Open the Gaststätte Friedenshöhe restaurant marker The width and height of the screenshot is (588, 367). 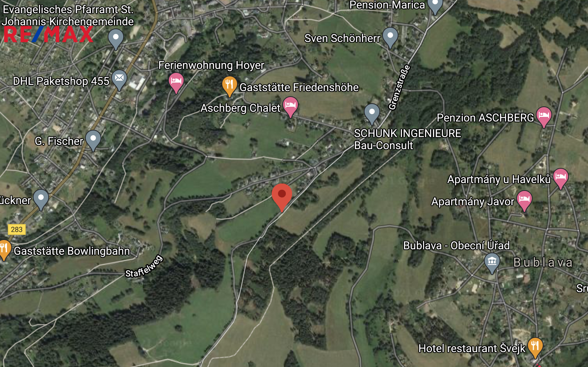(229, 86)
